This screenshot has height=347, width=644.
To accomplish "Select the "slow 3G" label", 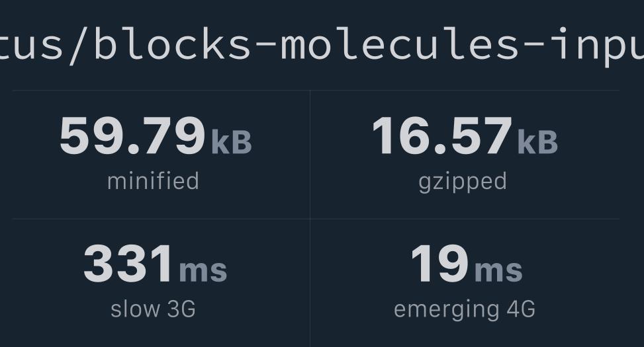I will 153,309.
